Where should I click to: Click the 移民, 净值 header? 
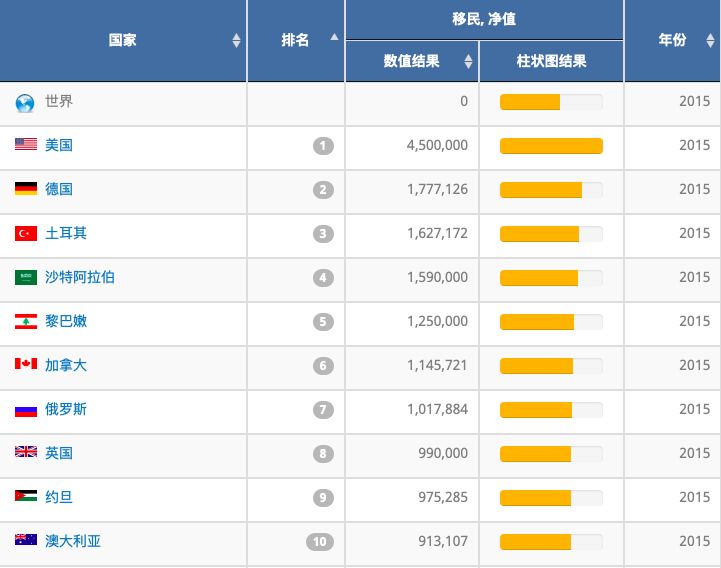coord(484,19)
